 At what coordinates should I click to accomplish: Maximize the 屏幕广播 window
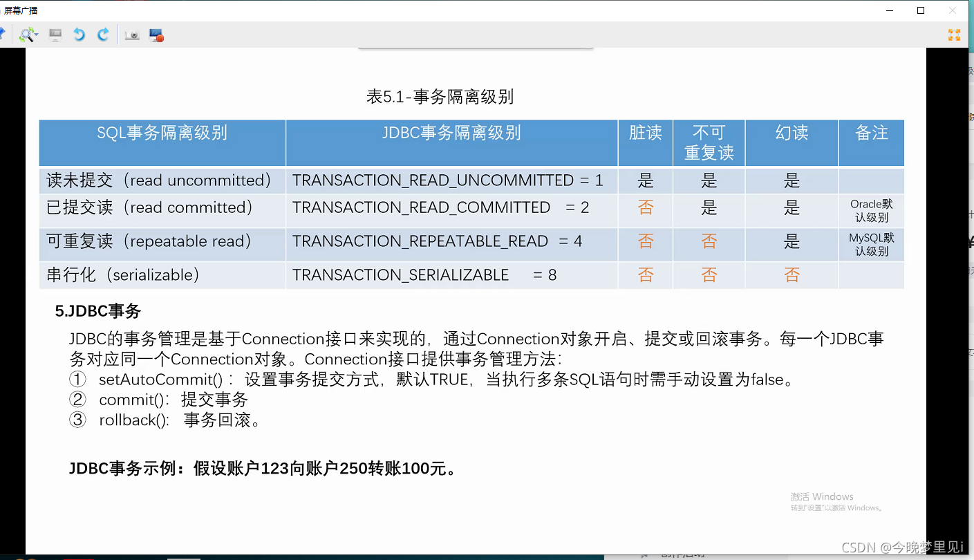[x=921, y=10]
